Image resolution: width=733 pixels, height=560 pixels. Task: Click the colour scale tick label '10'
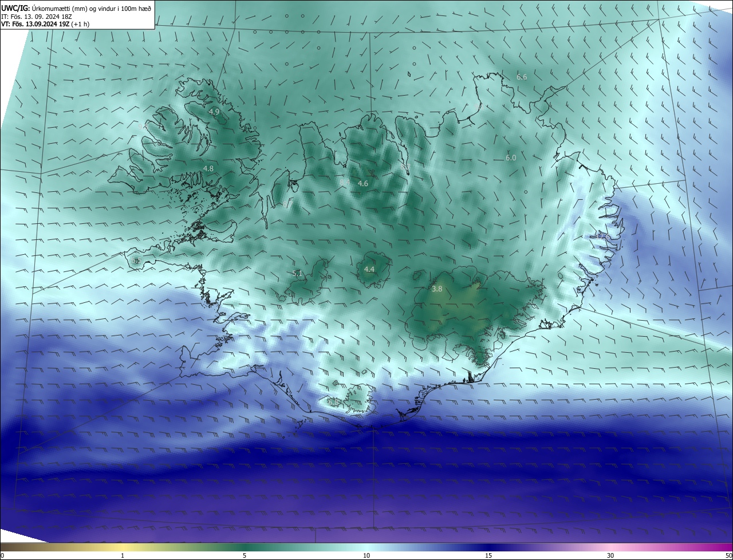point(366,555)
